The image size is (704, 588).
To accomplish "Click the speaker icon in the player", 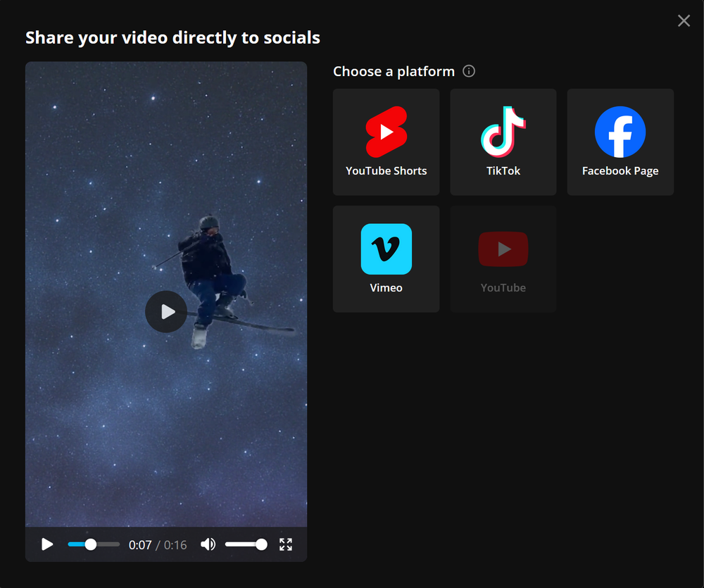I will [208, 544].
